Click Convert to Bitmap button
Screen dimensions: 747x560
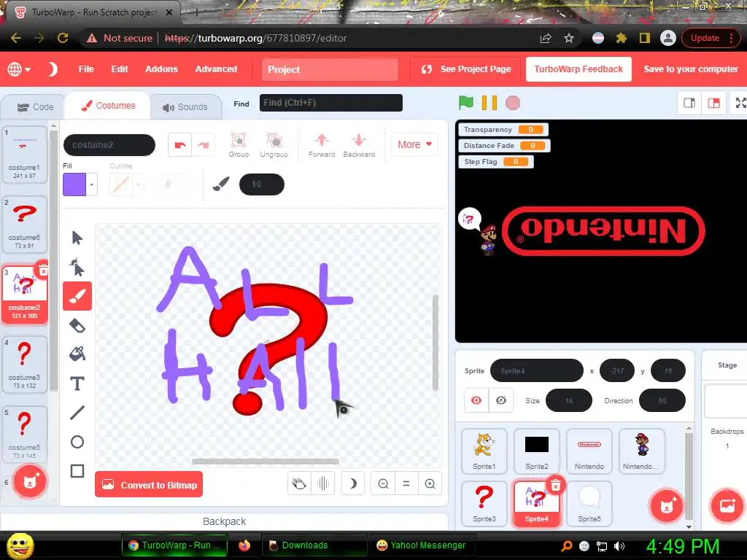point(149,485)
